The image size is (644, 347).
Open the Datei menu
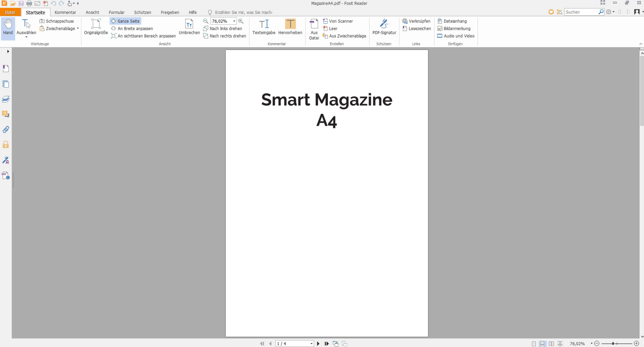click(x=10, y=12)
